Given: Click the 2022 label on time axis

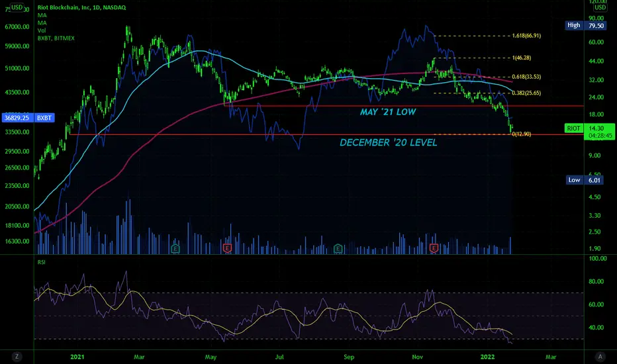Looking at the screenshot, I should pos(487,357).
